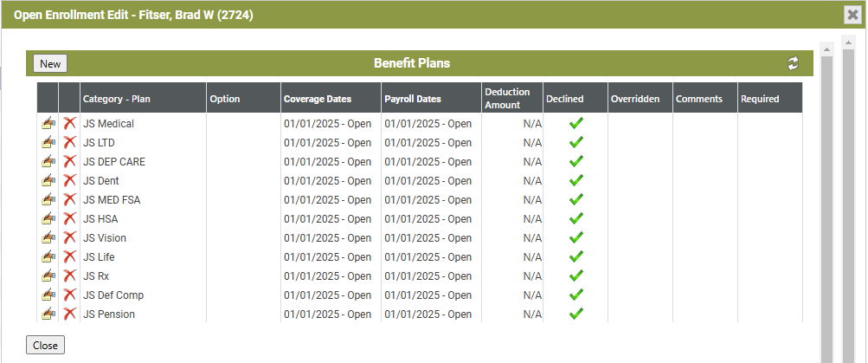
Task: Click the Close button at bottom
Action: 45,346
